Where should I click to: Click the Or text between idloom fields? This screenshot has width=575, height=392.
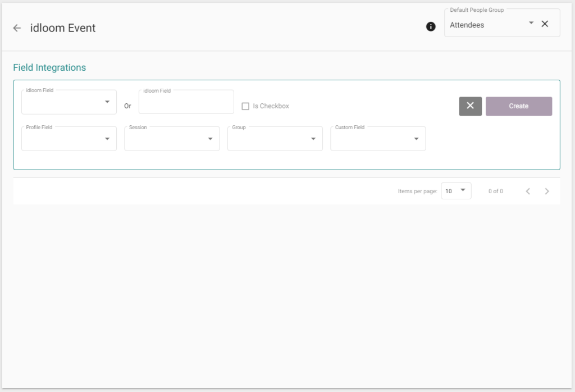tap(127, 106)
